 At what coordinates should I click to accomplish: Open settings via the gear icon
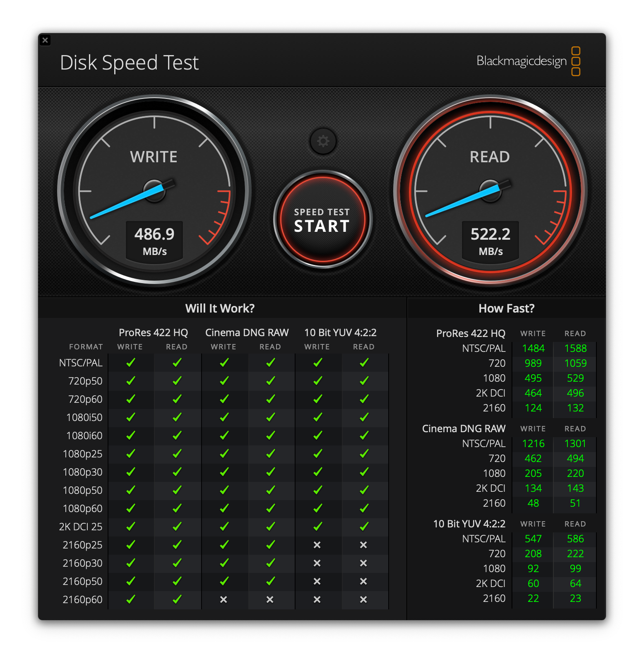pyautogui.click(x=323, y=141)
